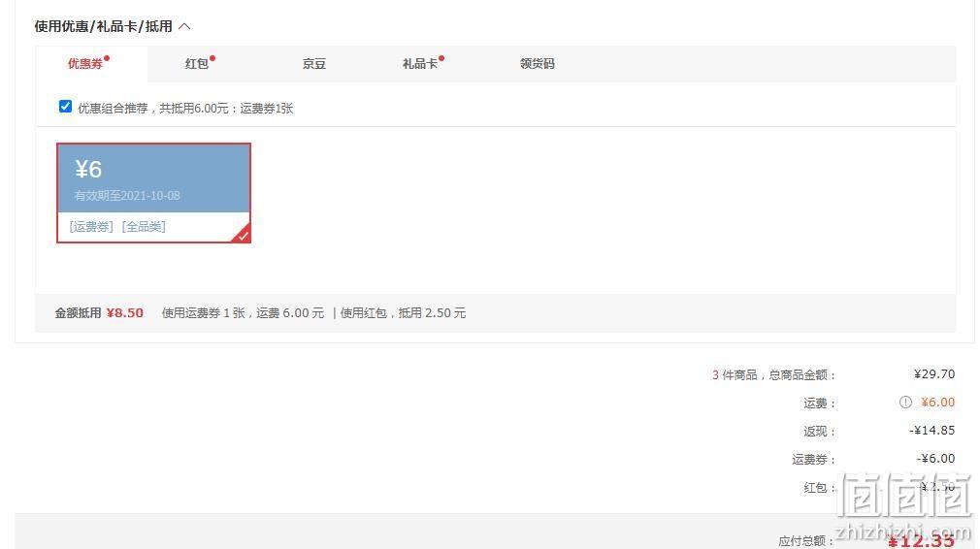Click the coupon expiry date 有效期至2021-10-08

tap(127, 196)
